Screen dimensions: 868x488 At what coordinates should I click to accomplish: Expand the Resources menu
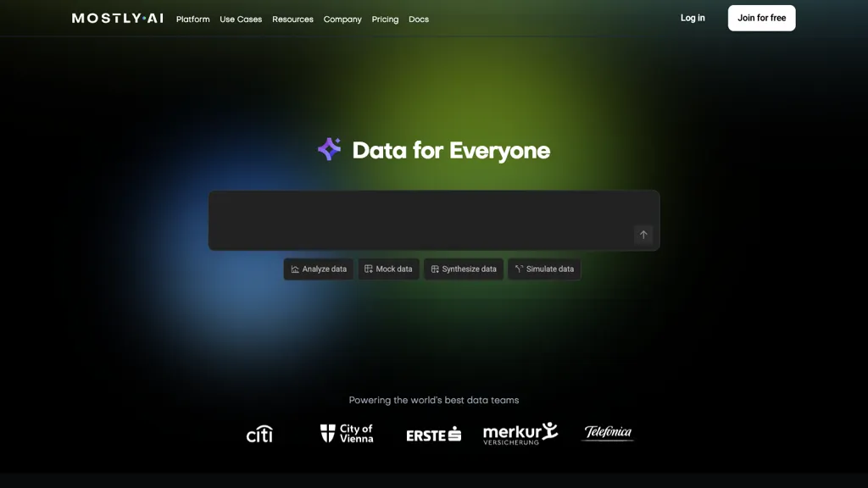pyautogui.click(x=292, y=19)
